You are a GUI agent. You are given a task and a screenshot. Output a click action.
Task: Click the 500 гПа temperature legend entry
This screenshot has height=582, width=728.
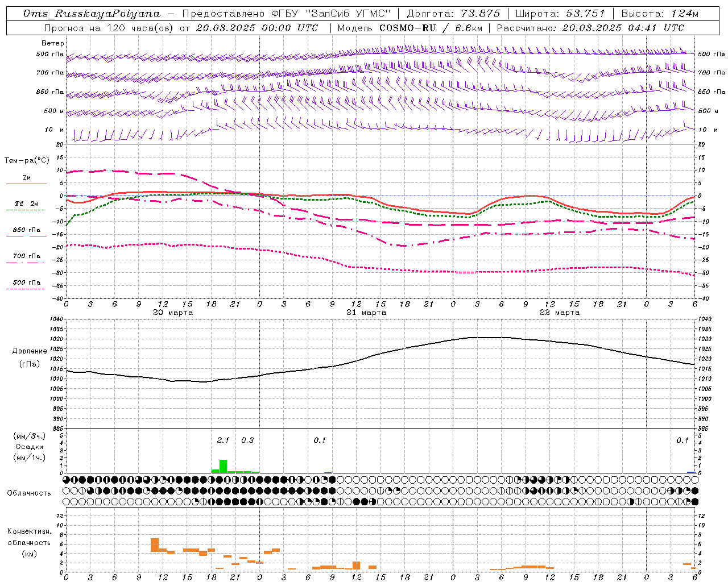click(x=27, y=282)
